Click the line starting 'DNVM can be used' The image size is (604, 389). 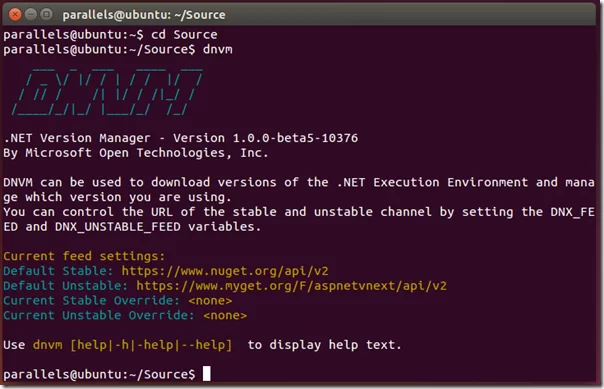[x=299, y=182]
